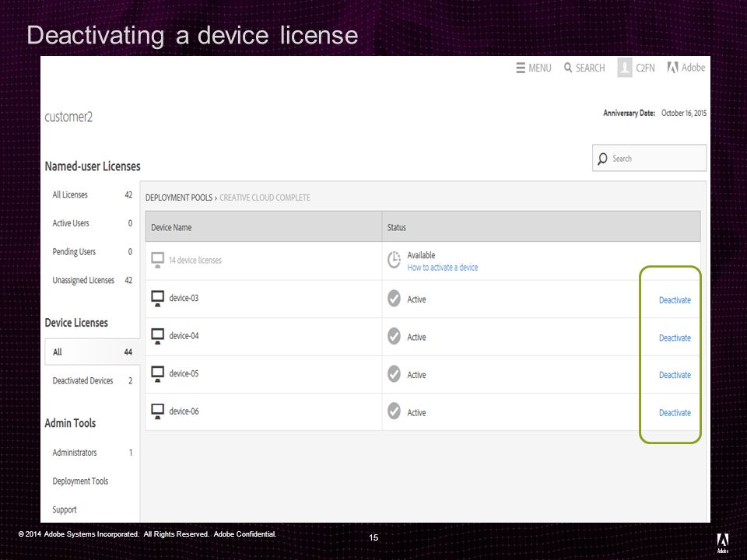Click the Anniversary Date label

pos(630,114)
